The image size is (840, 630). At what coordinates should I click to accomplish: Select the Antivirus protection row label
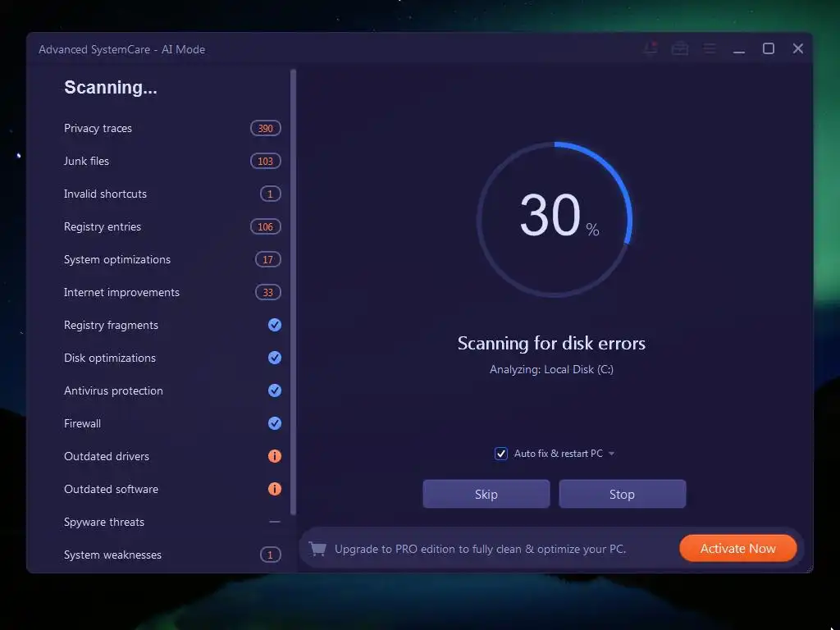[x=113, y=390]
